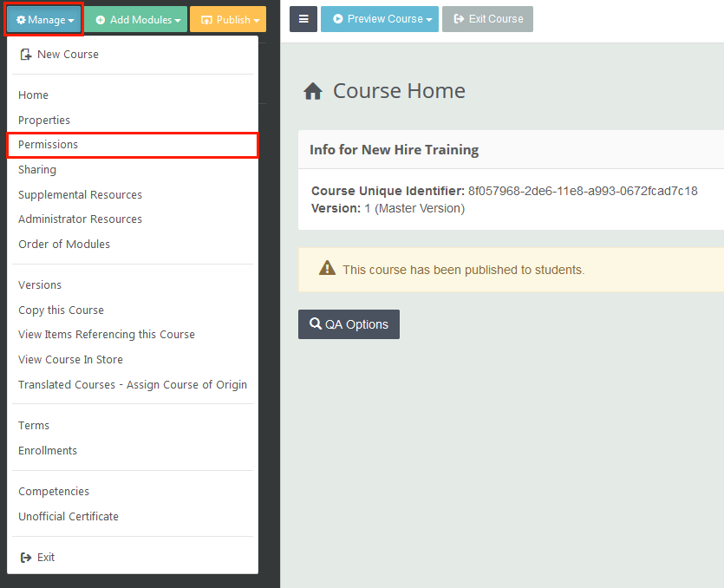This screenshot has width=724, height=588.
Task: Click 'Info for New Hire Training' heading
Action: tap(394, 150)
